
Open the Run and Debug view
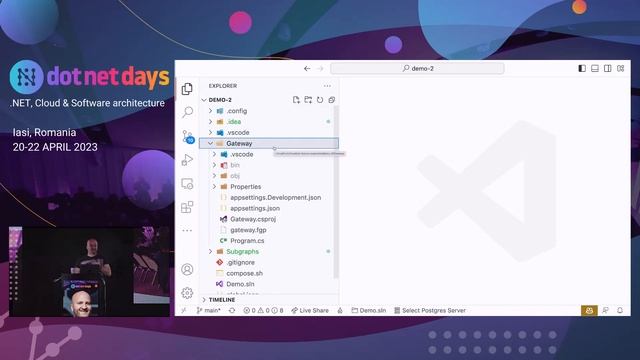pos(187,160)
